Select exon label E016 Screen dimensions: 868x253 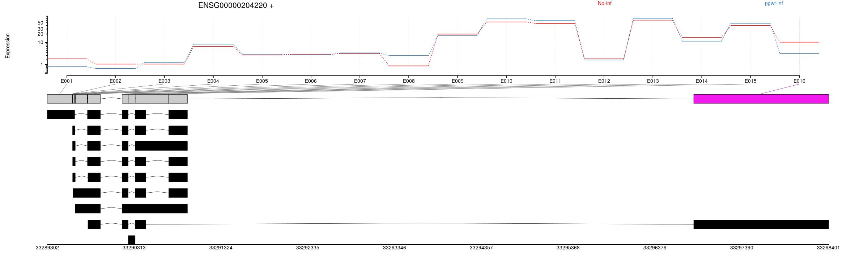coord(799,81)
